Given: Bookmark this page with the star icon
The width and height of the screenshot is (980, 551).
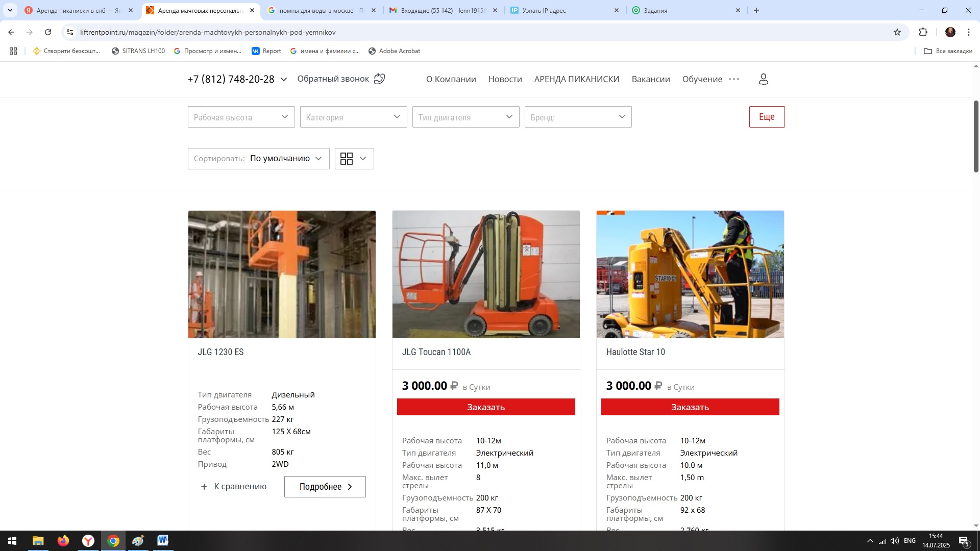Looking at the screenshot, I should [897, 32].
